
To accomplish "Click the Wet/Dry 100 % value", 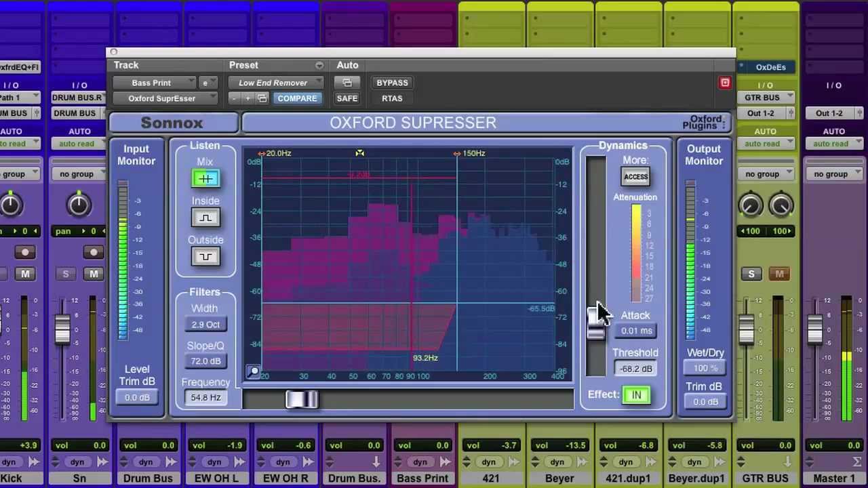I will [x=705, y=368].
